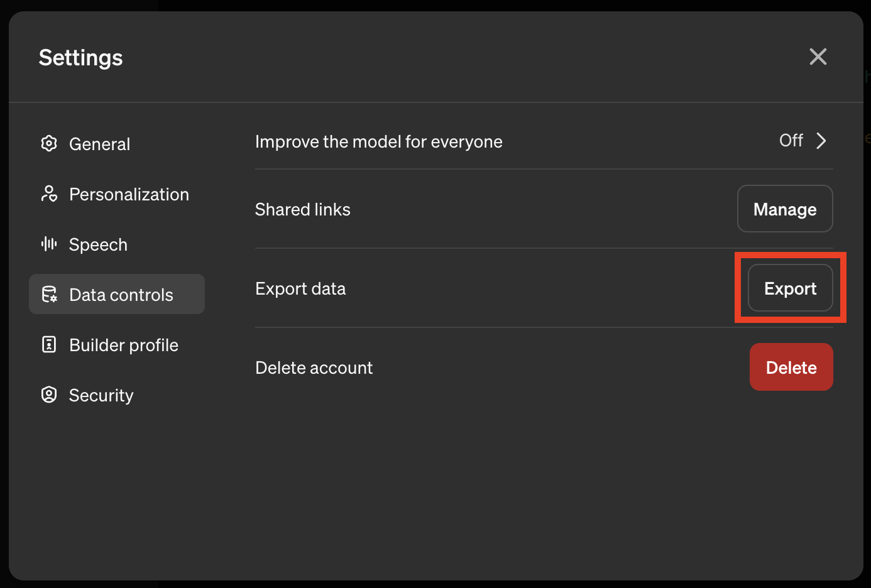Click the General gear icon
The height and width of the screenshot is (588, 871).
pyautogui.click(x=49, y=143)
